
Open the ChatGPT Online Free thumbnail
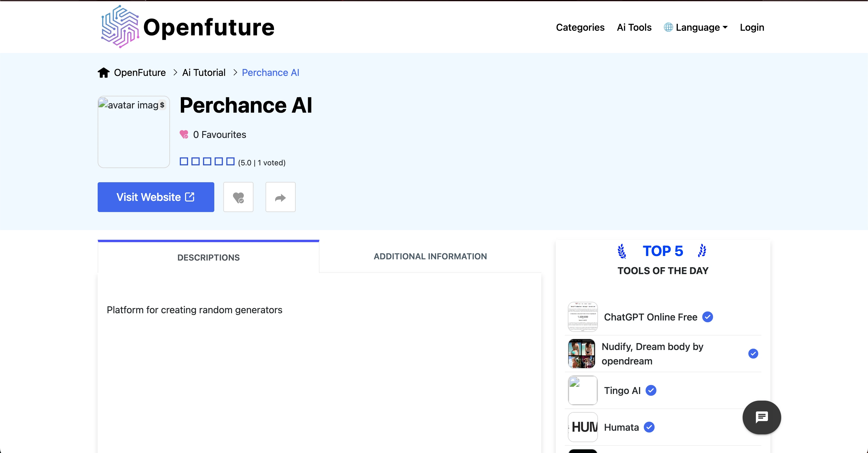click(x=583, y=317)
